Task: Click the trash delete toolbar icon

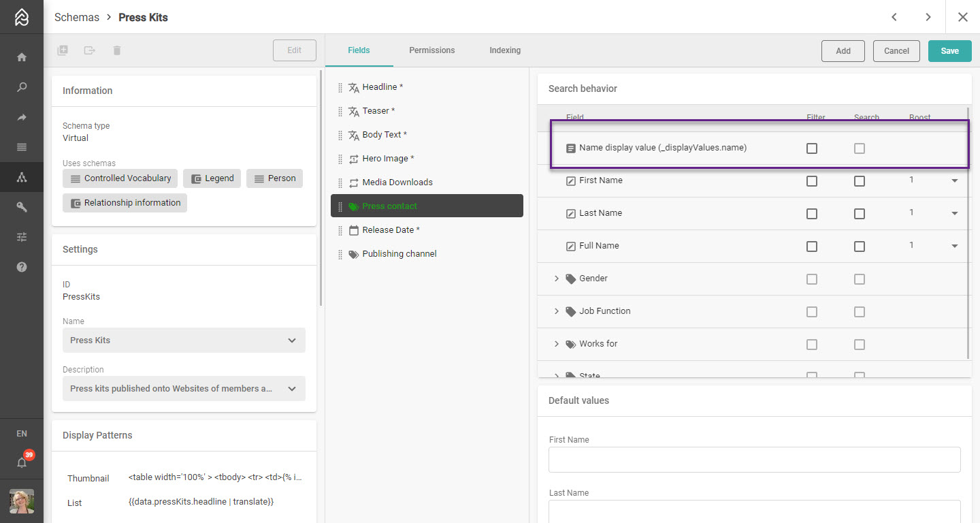Action: pyautogui.click(x=117, y=50)
